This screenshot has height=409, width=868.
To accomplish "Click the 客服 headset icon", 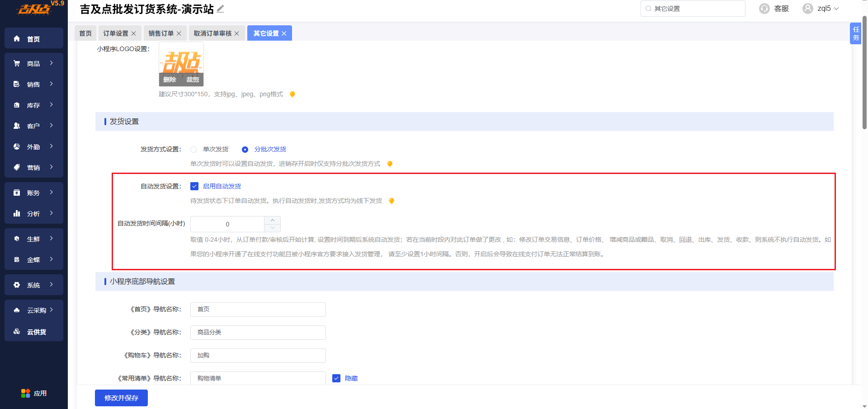I will (x=764, y=9).
